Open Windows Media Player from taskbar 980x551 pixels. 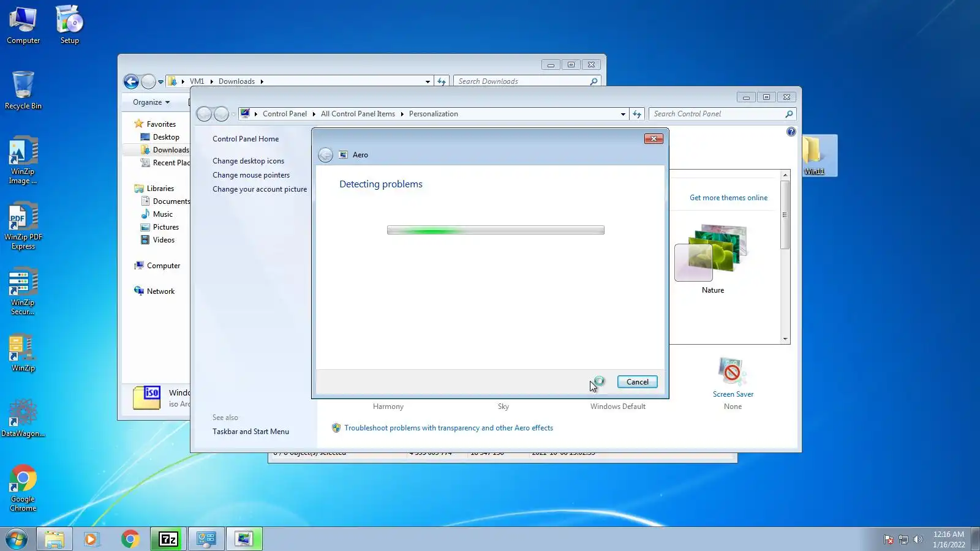(92, 539)
